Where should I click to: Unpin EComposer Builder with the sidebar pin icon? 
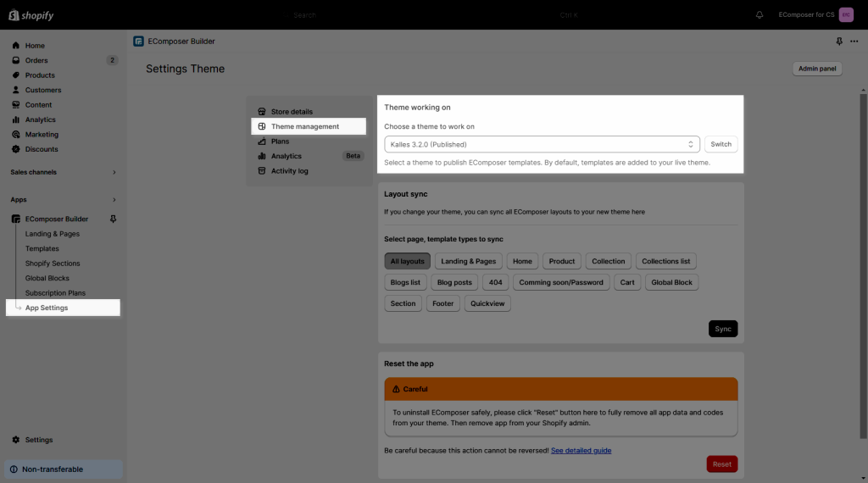[x=113, y=219]
